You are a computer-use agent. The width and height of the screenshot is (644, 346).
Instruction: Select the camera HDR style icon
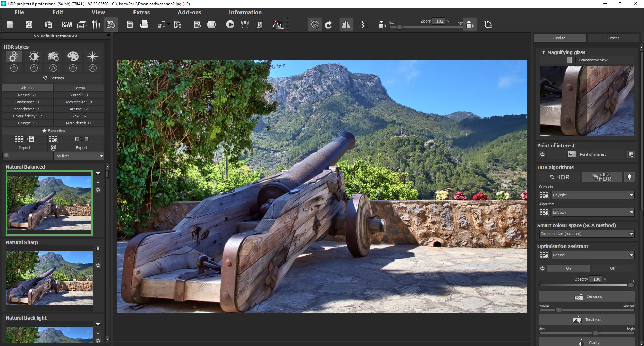pos(53,56)
